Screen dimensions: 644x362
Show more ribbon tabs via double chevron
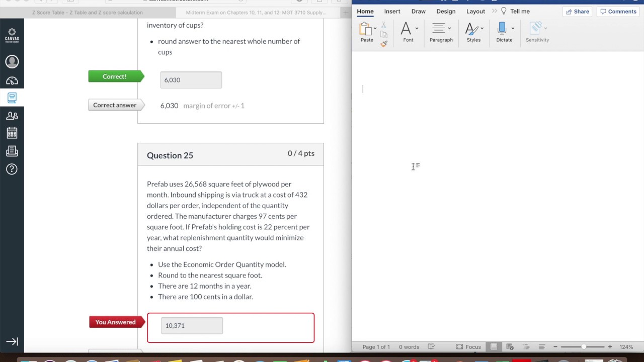(495, 11)
